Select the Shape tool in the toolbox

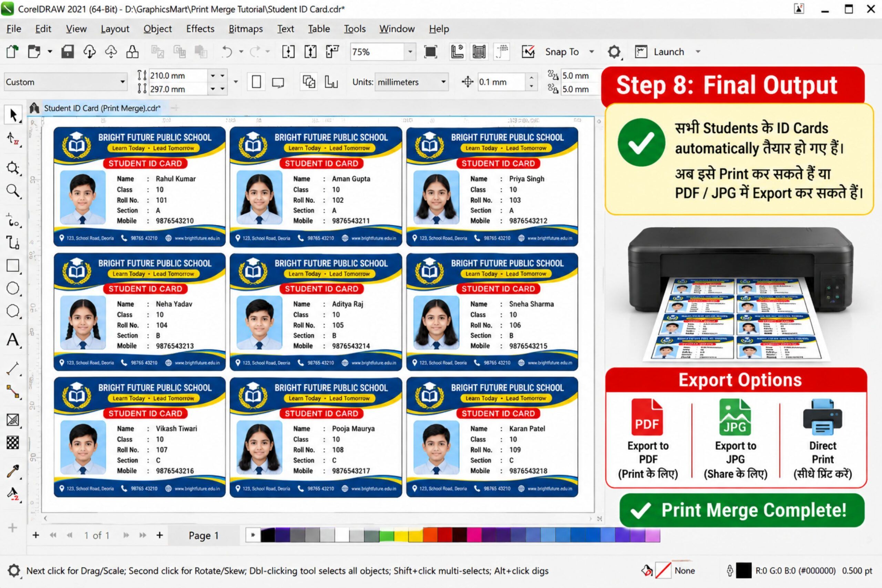point(13,139)
